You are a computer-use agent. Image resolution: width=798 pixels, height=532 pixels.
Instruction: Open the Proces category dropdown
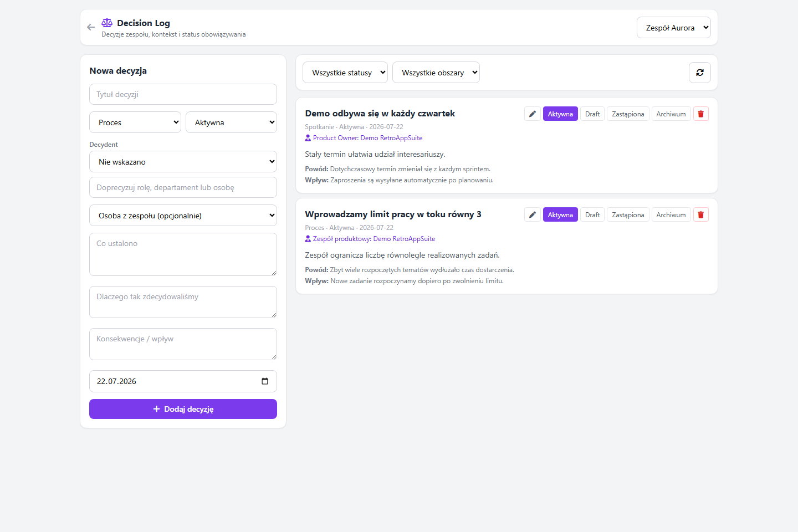coord(135,122)
